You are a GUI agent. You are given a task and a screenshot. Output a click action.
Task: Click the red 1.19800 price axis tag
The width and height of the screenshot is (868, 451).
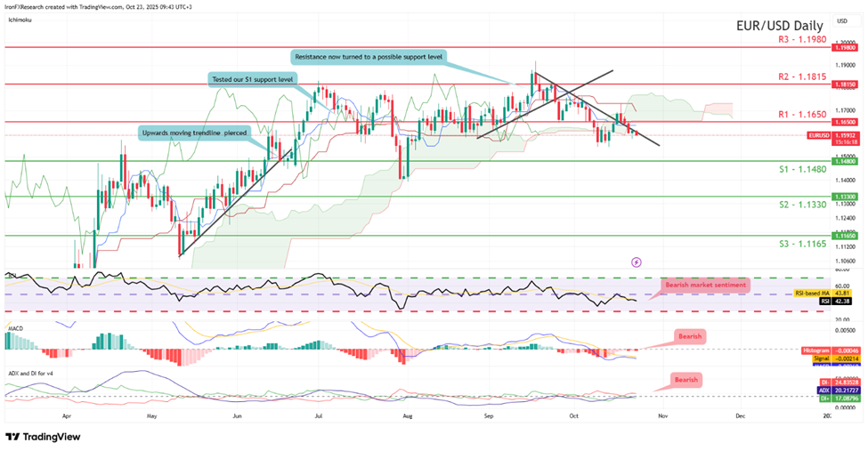click(844, 47)
